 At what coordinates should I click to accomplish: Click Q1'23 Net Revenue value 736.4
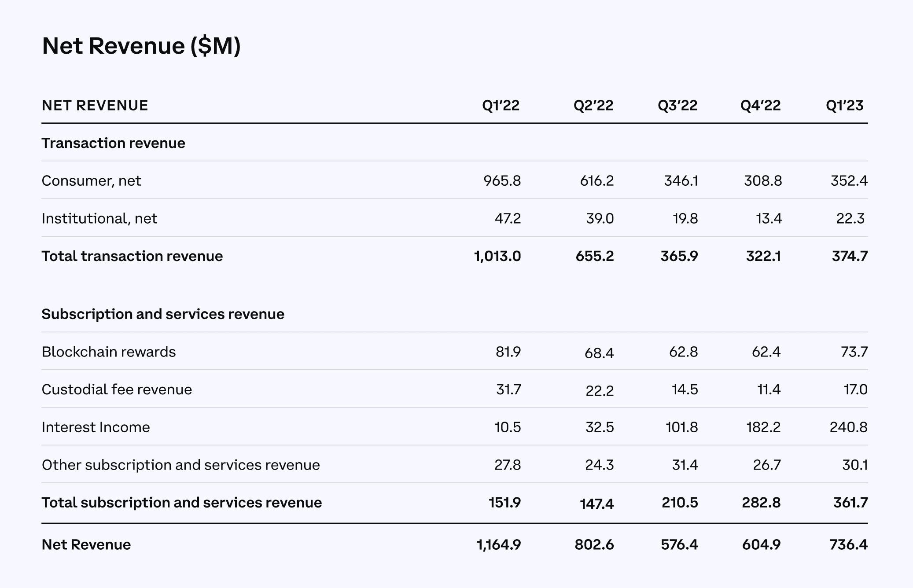pos(848,545)
